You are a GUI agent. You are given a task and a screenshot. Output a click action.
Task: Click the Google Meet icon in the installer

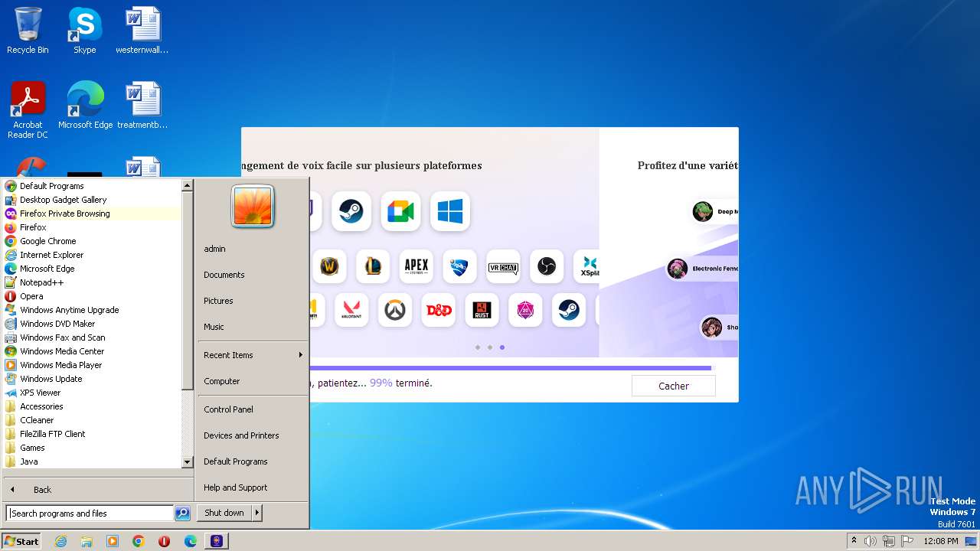pos(400,211)
